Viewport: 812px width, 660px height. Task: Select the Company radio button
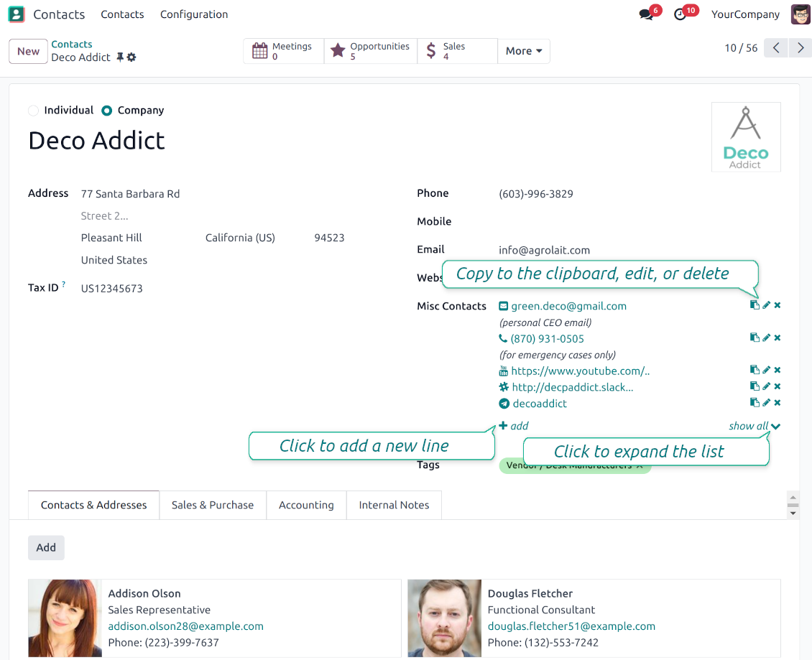[106, 111]
